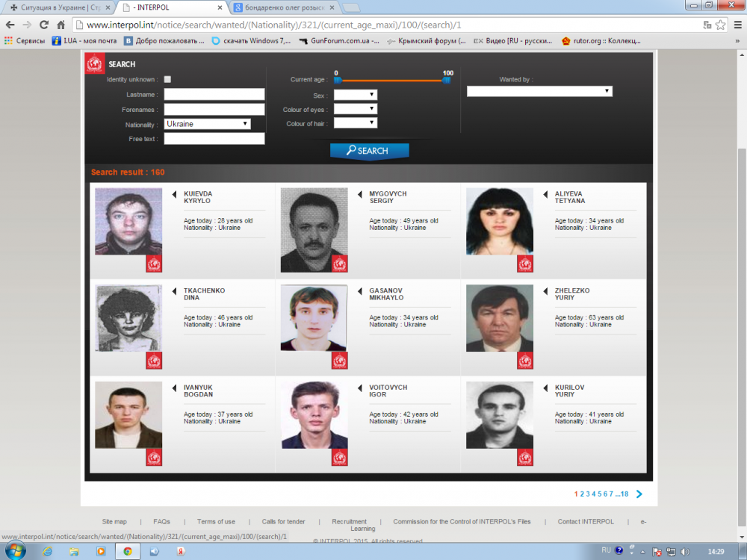Click the notice emblem under GASANOV MIKHAYLO
747x560 pixels.
(x=340, y=361)
